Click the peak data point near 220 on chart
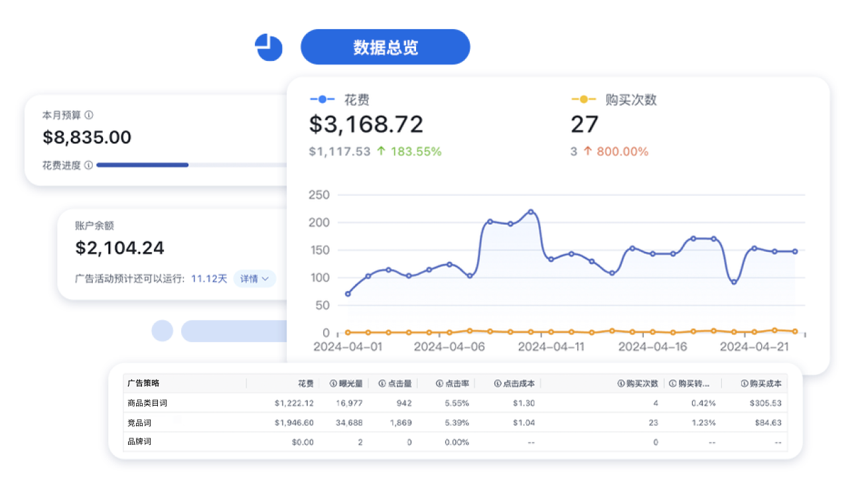864x504 pixels. tap(531, 212)
